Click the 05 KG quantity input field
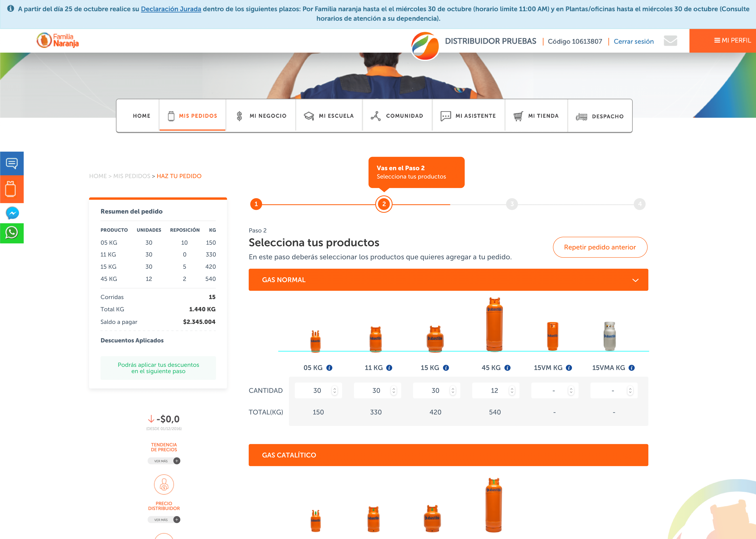Screen dimensions: 756x539 pos(318,391)
